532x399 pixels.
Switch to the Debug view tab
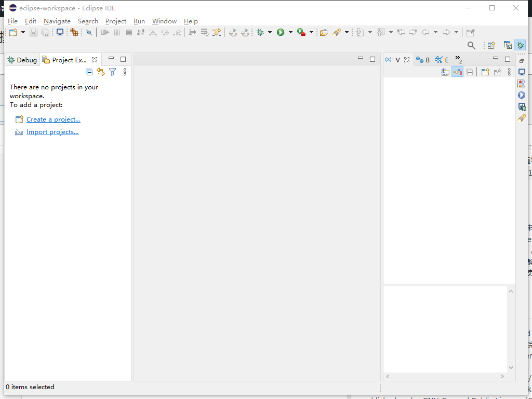[22, 60]
